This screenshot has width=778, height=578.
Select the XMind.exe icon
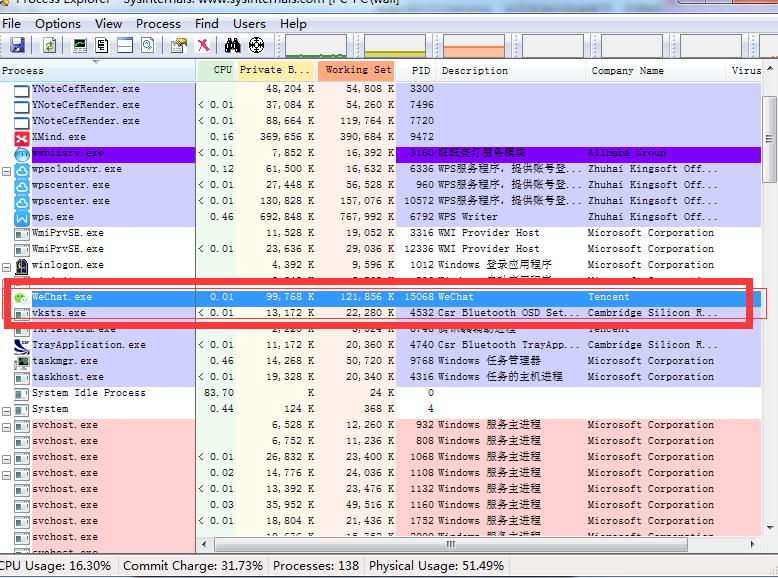22,138
